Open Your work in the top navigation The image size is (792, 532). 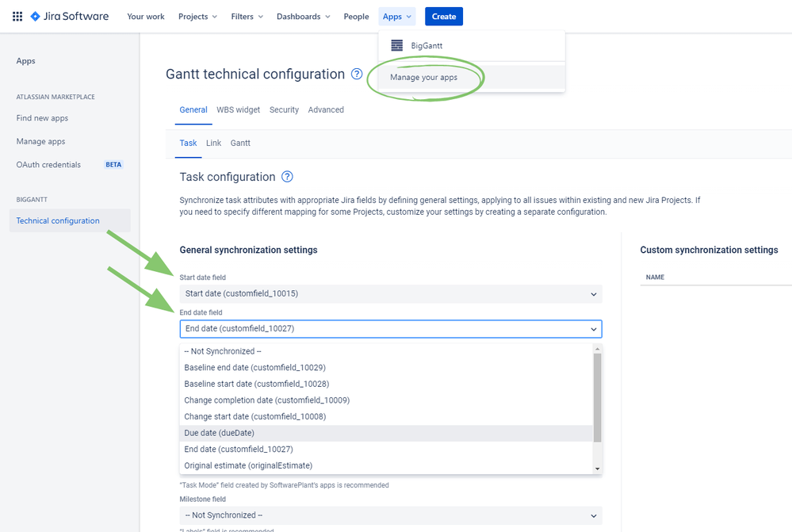[x=145, y=16]
